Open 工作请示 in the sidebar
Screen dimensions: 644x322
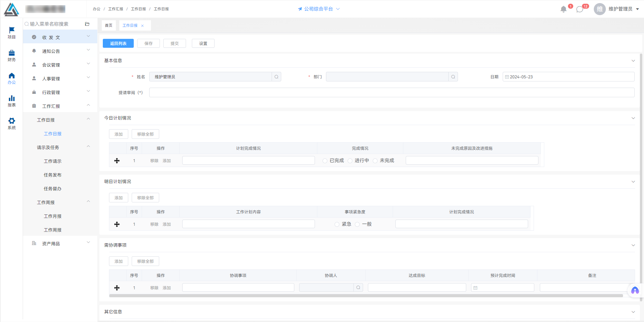53,161
